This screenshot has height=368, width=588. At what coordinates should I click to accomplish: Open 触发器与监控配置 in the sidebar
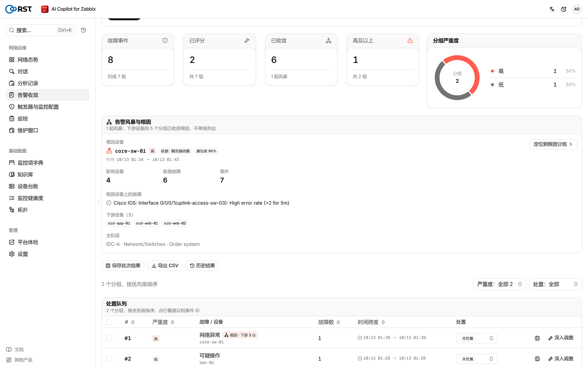click(x=47, y=107)
